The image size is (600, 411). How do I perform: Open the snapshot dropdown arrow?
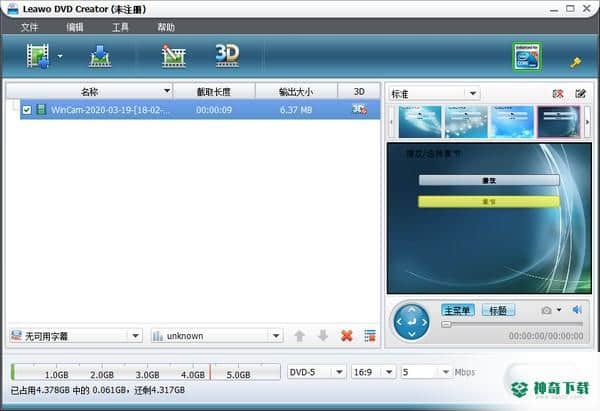[x=559, y=310]
